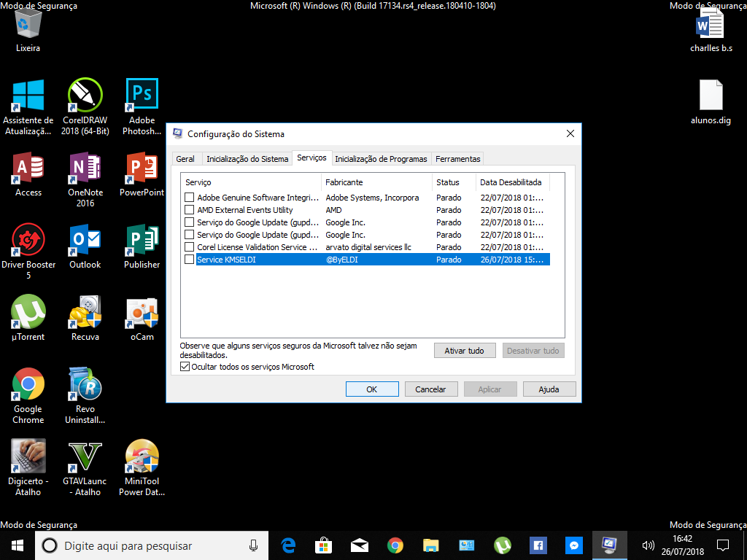The width and height of the screenshot is (747, 560).
Task: Launch µTorrent desktop shortcut
Action: coord(28,318)
